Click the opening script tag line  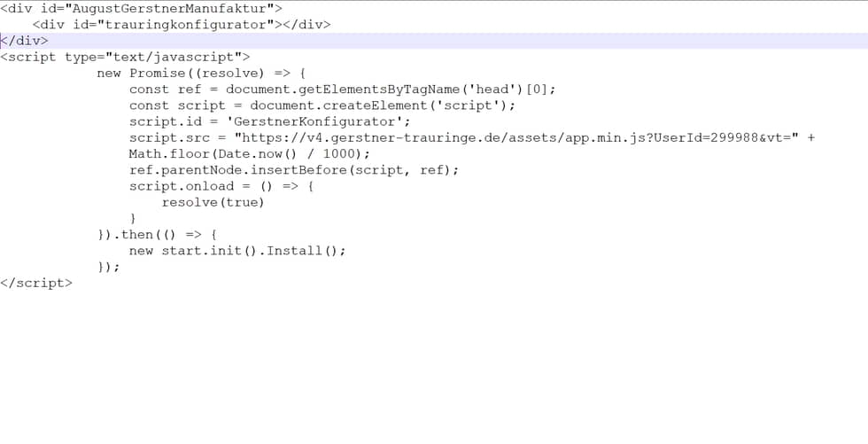coord(124,57)
